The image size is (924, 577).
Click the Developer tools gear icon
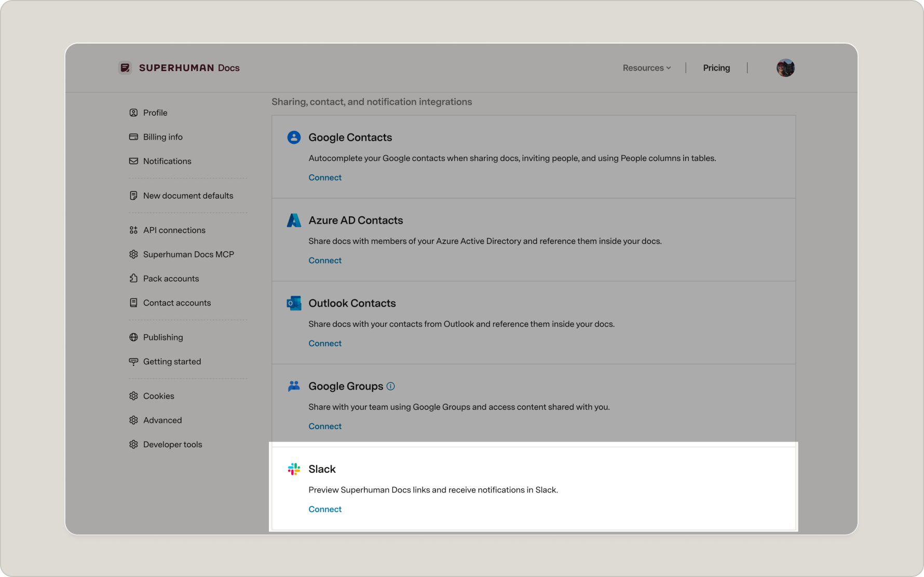click(x=133, y=445)
